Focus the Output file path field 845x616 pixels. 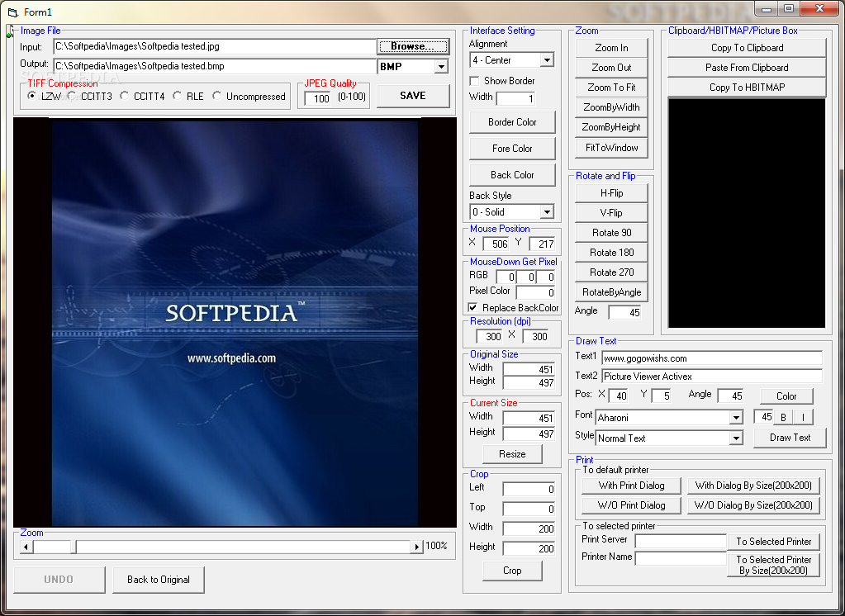click(215, 66)
